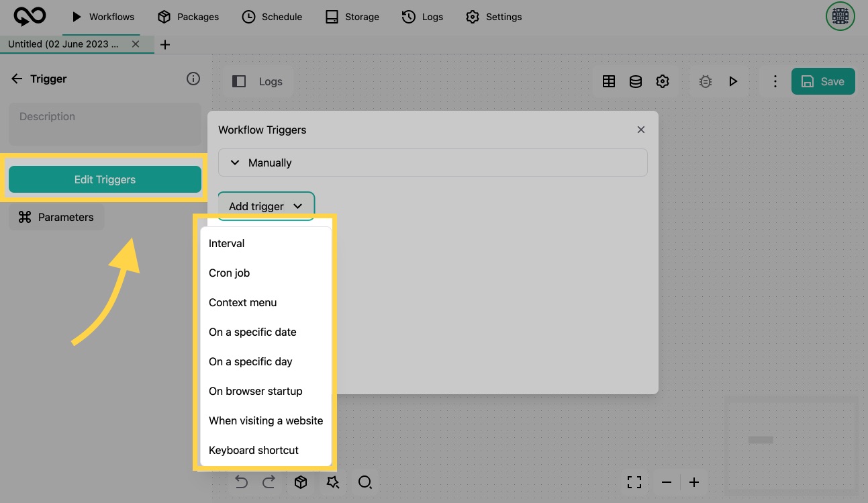
Task: Run the workflow with the play icon
Action: (x=733, y=81)
